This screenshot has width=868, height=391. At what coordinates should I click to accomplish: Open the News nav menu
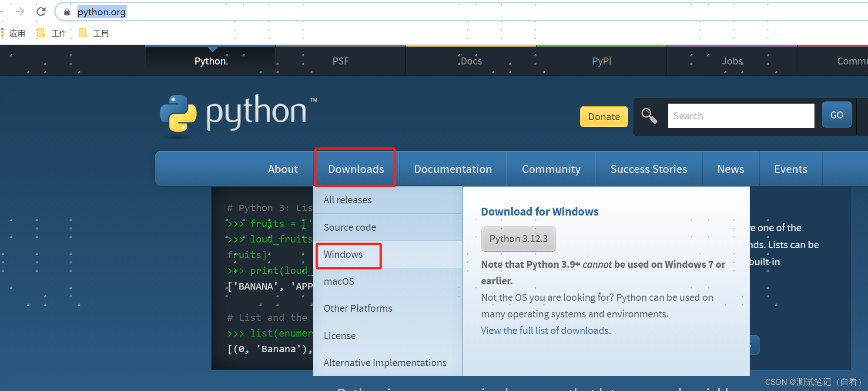pos(731,169)
